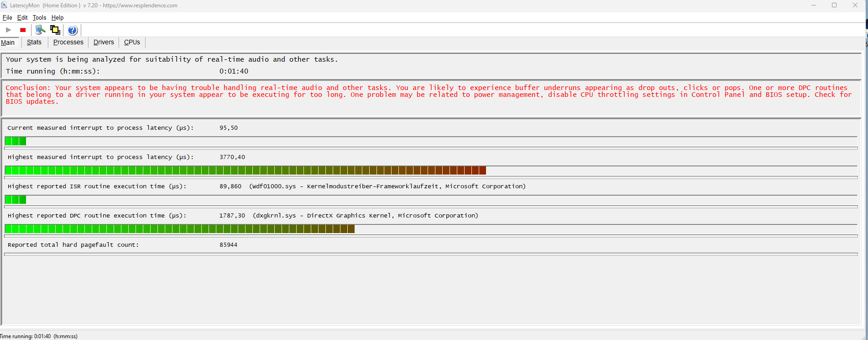868x340 pixels.
Task: Click the status bar Time running text
Action: pyautogui.click(x=39, y=336)
